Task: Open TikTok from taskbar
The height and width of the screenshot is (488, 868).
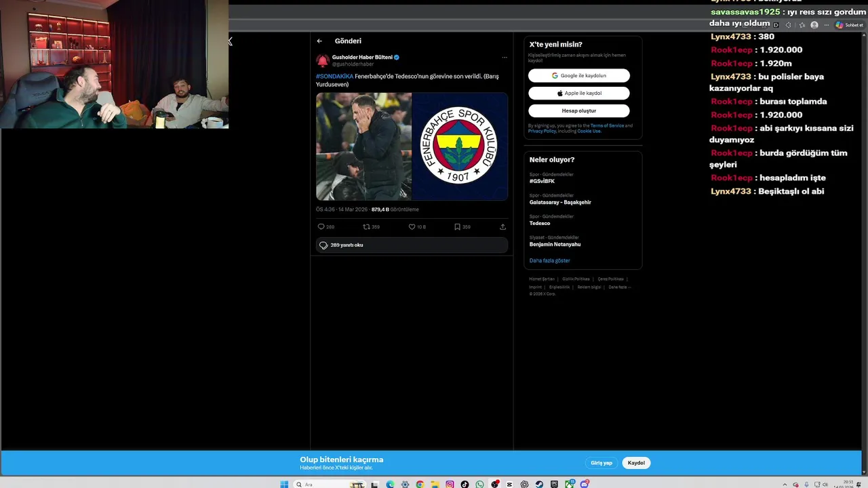Action: pyautogui.click(x=465, y=484)
